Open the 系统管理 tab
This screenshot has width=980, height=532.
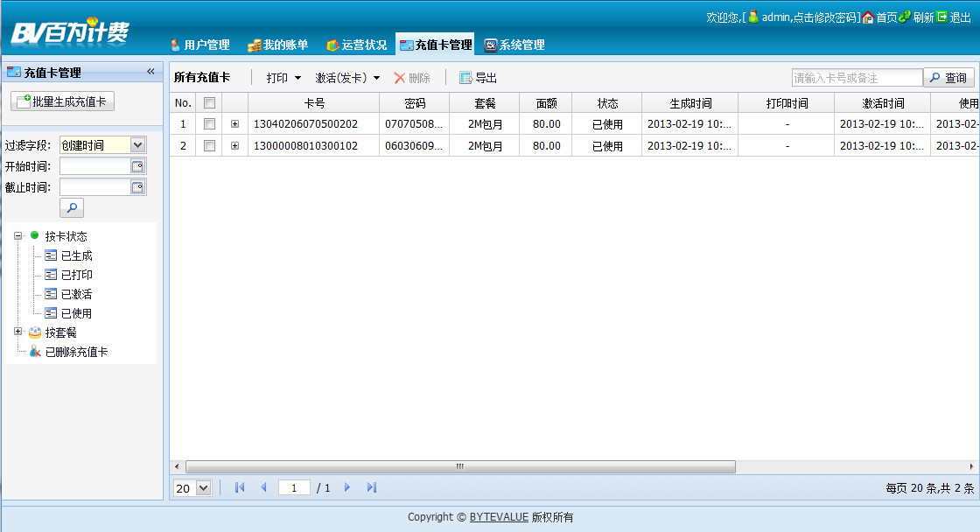[514, 45]
